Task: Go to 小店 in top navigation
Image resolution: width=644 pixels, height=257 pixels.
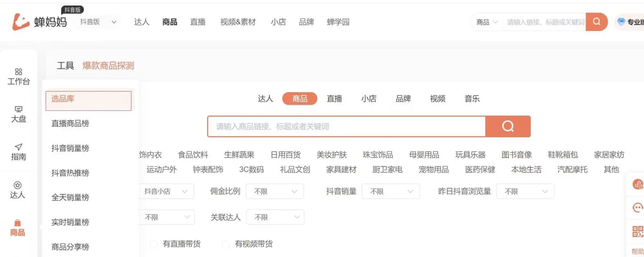Action: click(278, 22)
